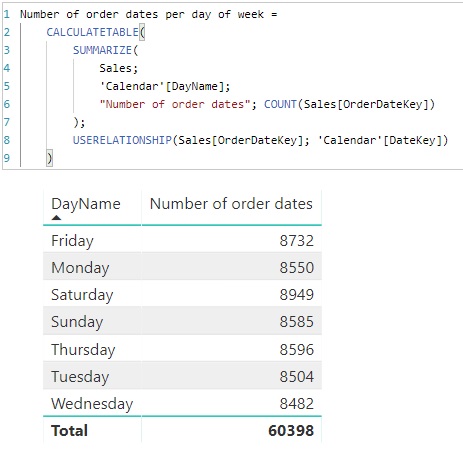Click line number 9 in the editor gutter

click(7, 158)
